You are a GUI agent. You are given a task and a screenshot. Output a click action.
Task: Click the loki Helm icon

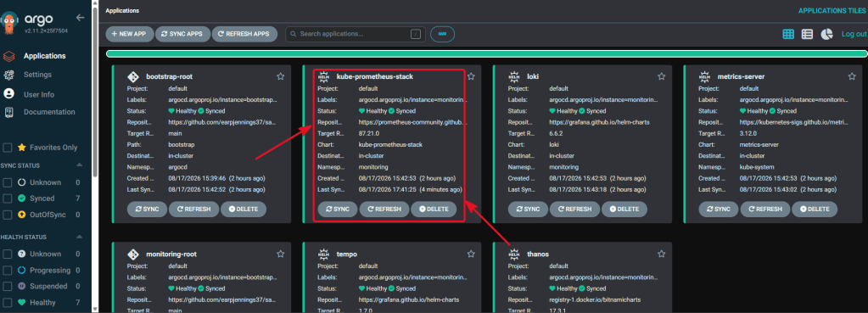[x=513, y=77]
